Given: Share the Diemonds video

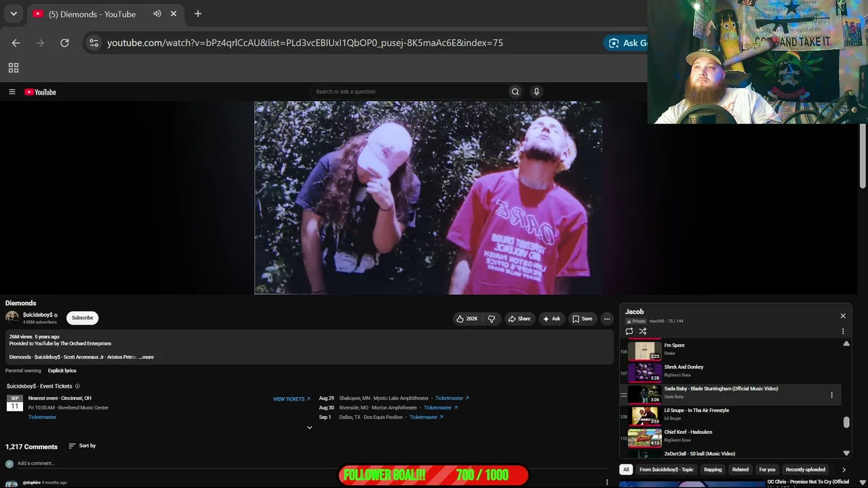Looking at the screenshot, I should pyautogui.click(x=519, y=319).
